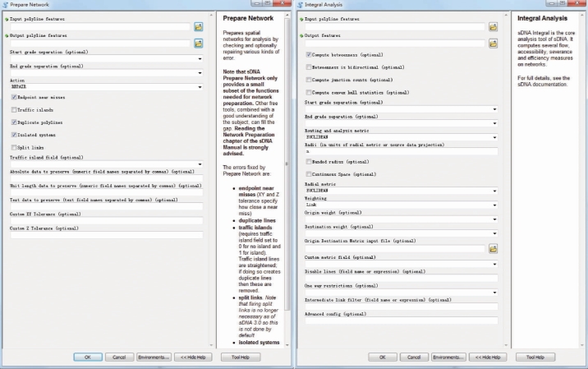Toggle Isolated systems checkbox
The image size is (588, 369).
(14, 135)
